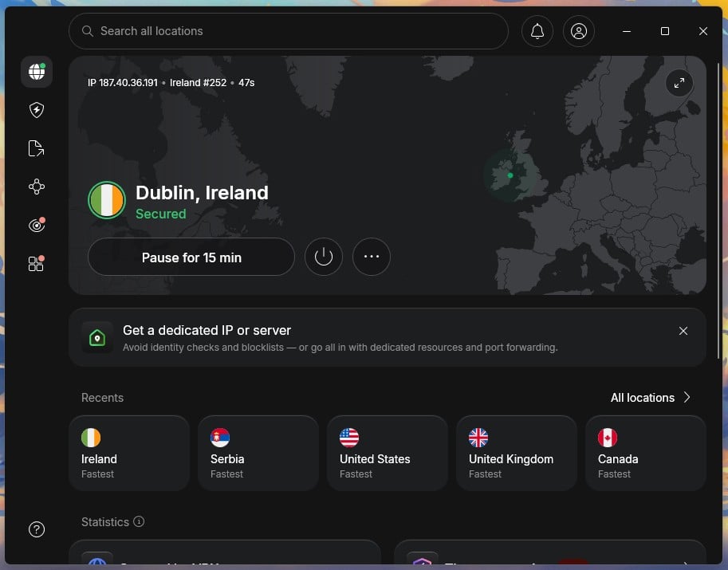Click the Dublin, Ireland heading

click(x=202, y=193)
